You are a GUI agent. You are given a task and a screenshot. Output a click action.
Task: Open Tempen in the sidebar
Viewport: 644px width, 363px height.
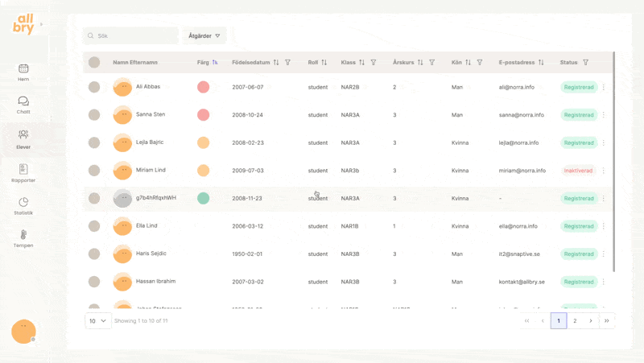(x=23, y=238)
